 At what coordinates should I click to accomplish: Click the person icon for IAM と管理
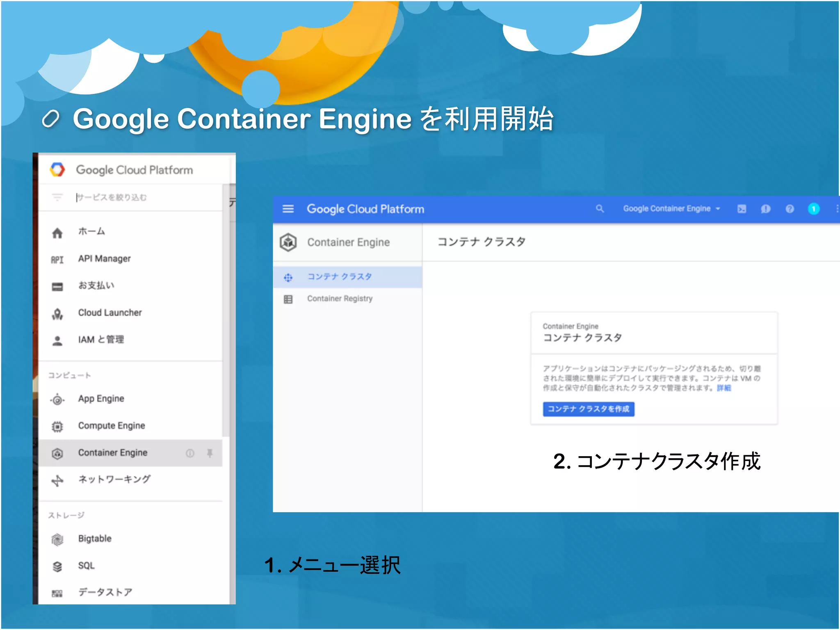(x=57, y=340)
